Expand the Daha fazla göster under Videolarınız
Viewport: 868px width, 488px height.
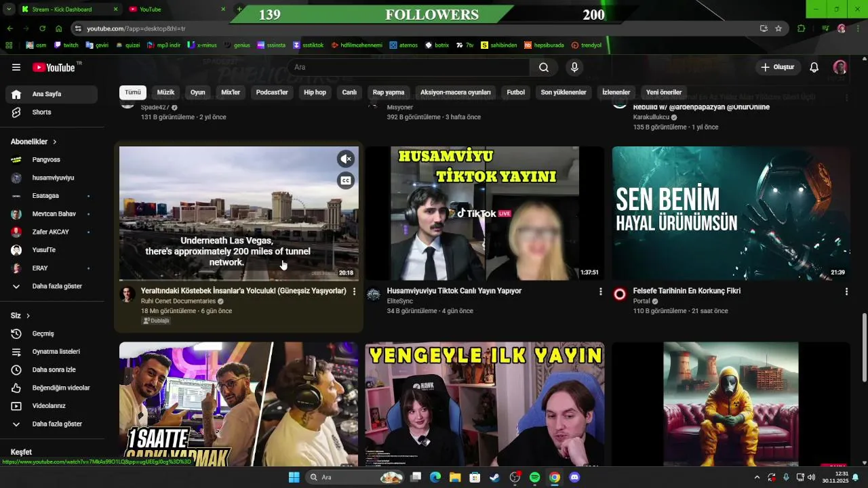52,424
